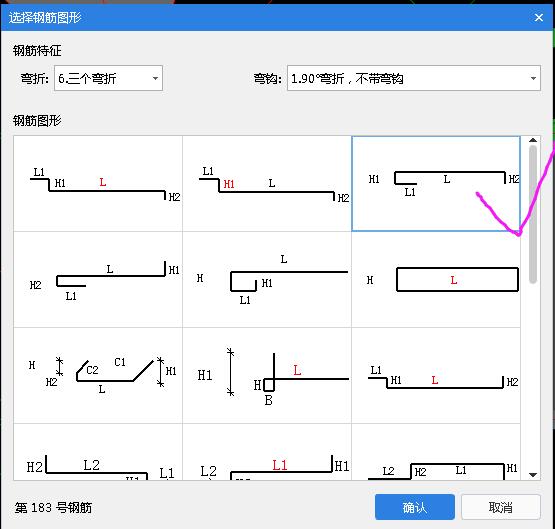Pick the trapezoid shape with C1 C2 labels
The image size is (555, 529).
click(98, 375)
